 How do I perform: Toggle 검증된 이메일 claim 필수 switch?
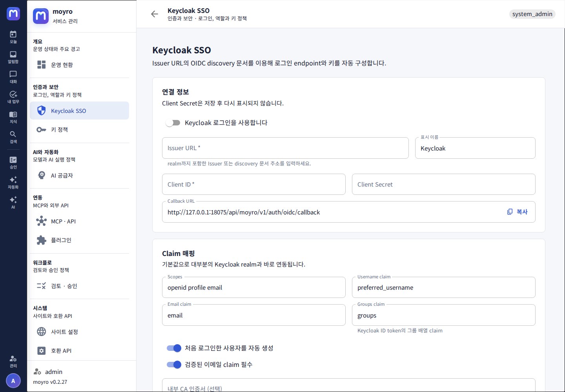(174, 365)
